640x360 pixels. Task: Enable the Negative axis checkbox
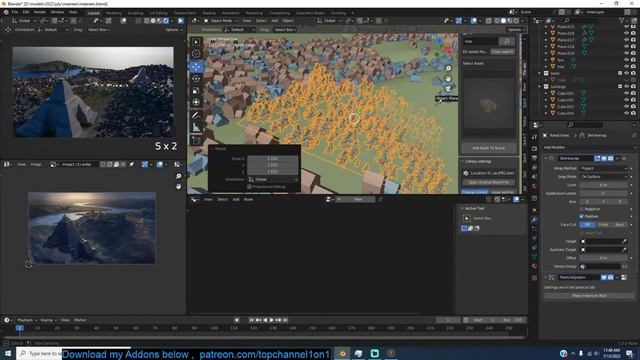point(582,209)
